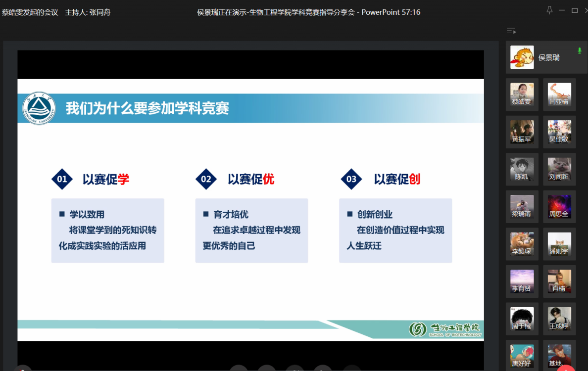Select 吴佳敏's participant avatar
588x371 pixels.
[x=559, y=132]
